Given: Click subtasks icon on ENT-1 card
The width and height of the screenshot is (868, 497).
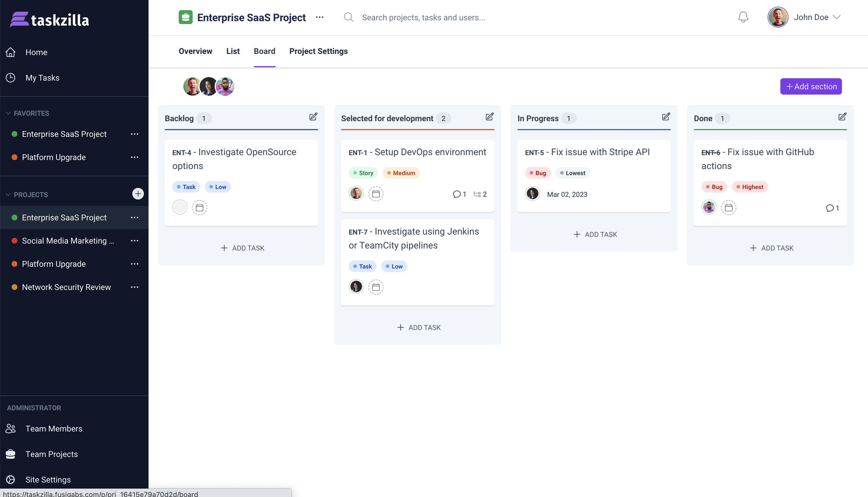Looking at the screenshot, I should tap(477, 194).
